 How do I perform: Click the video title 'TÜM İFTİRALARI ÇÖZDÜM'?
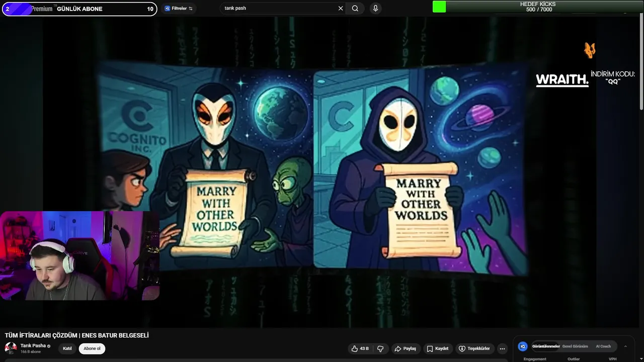point(77,335)
